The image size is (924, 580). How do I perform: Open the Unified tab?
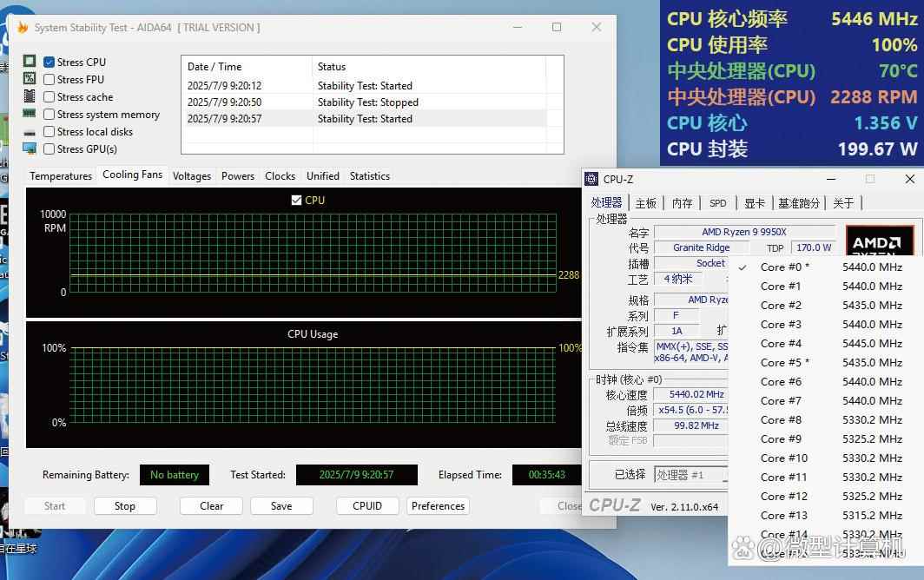(323, 176)
